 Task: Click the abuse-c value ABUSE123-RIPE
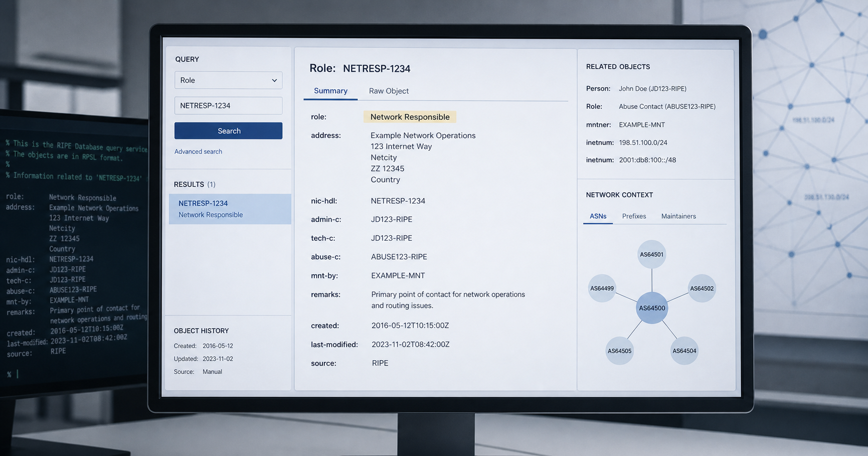click(399, 257)
